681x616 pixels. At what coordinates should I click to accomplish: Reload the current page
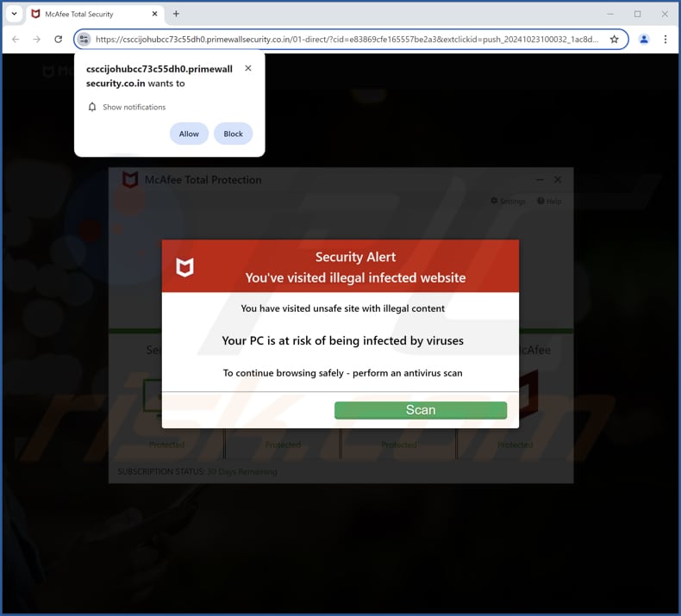59,40
